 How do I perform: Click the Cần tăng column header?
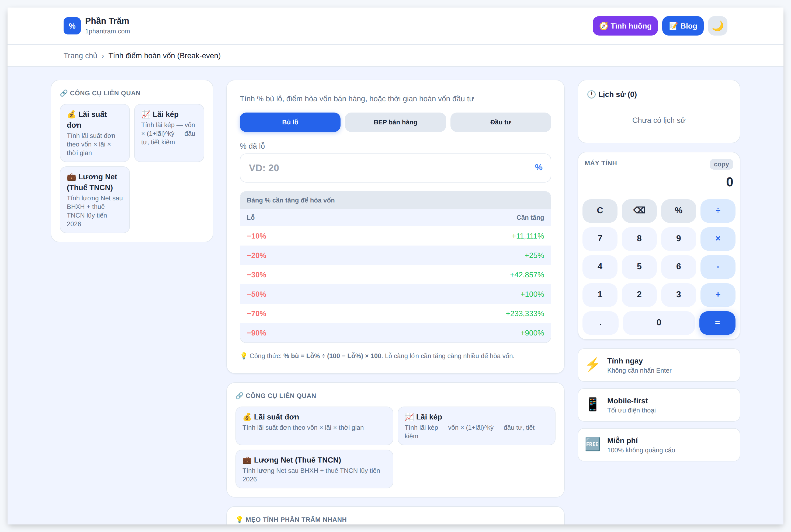pyautogui.click(x=530, y=218)
